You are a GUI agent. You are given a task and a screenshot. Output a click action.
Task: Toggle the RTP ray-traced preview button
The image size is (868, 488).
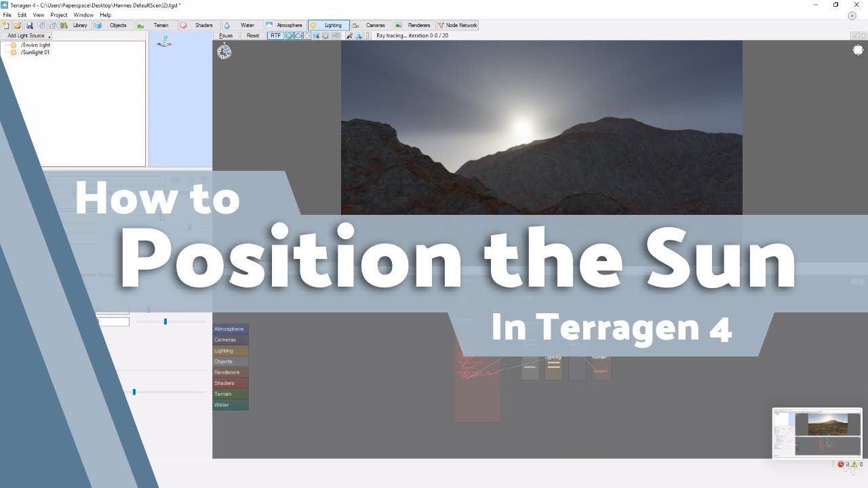click(x=275, y=35)
